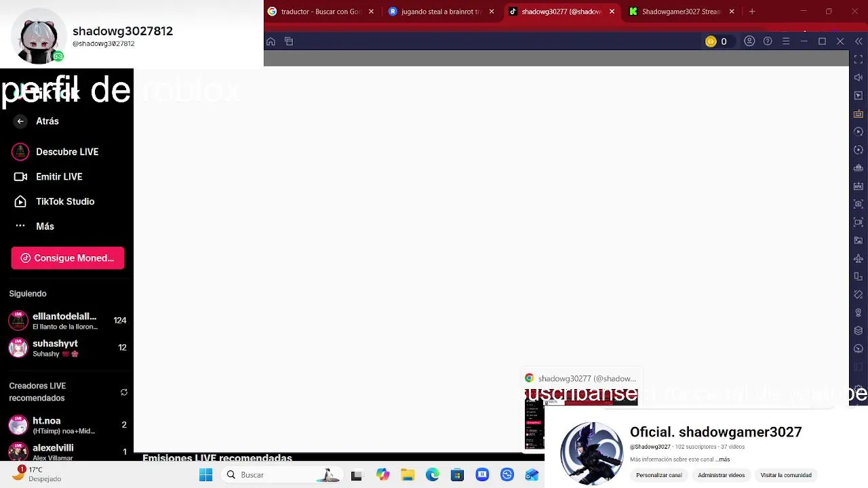Refresh Creadores LIVE recomendados list
Image resolution: width=868 pixels, height=488 pixels.
tap(124, 392)
